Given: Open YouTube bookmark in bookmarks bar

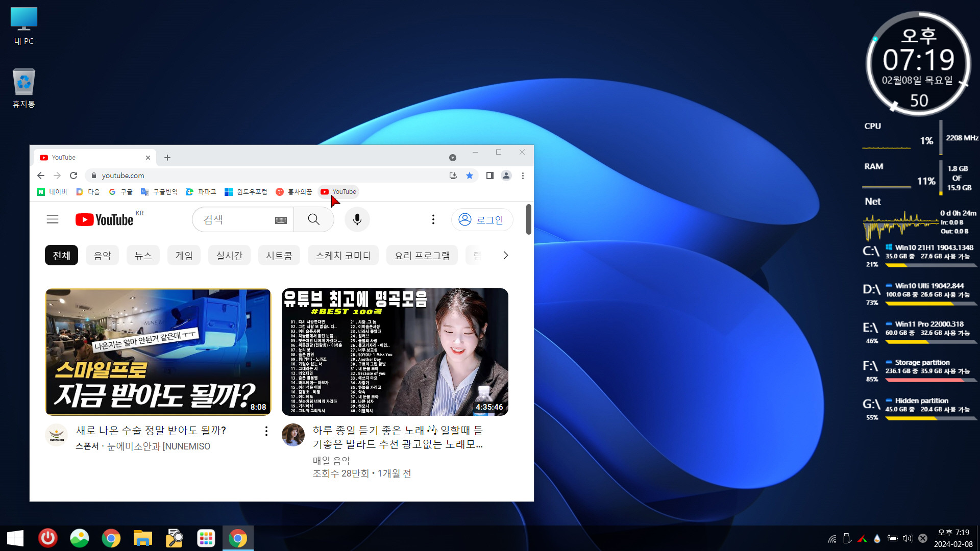Looking at the screenshot, I should tap(338, 192).
